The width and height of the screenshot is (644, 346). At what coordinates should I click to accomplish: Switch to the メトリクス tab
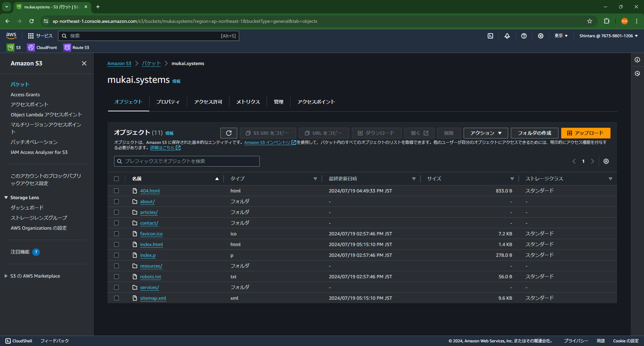[248, 102]
